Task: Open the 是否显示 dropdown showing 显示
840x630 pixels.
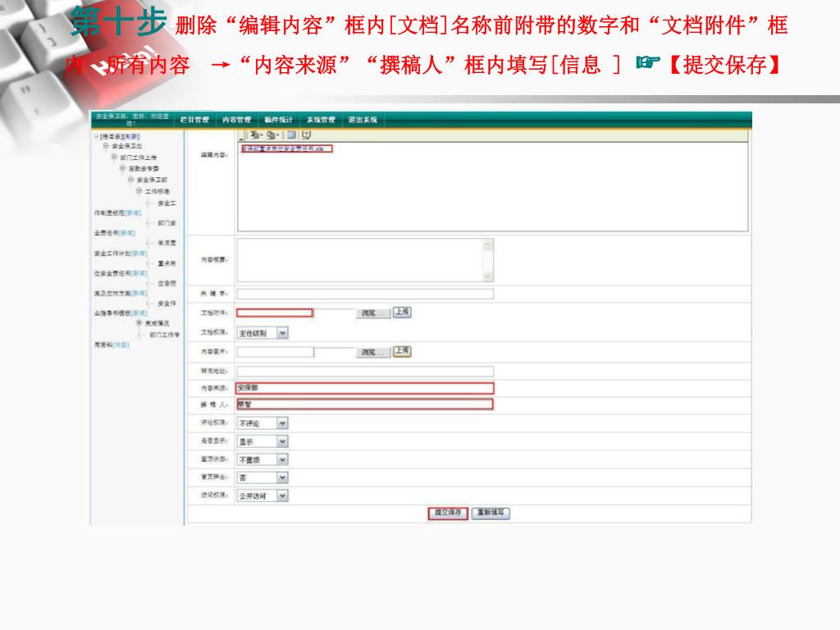Action: pos(262,441)
